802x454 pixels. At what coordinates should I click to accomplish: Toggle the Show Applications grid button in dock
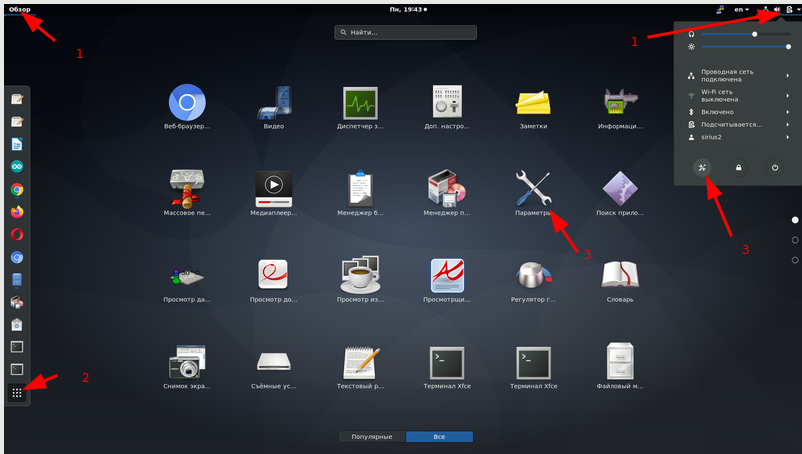pyautogui.click(x=17, y=393)
